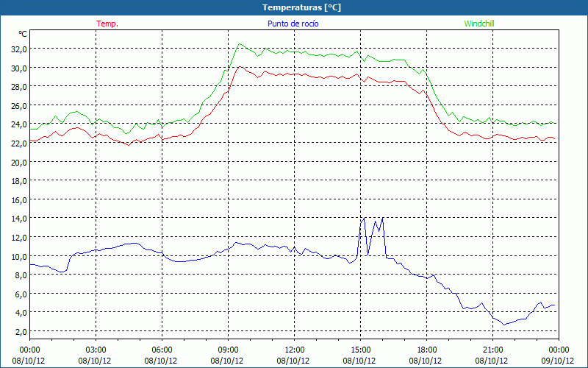The height and width of the screenshot is (368, 588).
Task: Click the 8,0 y-axis value
Action: tap(21, 275)
